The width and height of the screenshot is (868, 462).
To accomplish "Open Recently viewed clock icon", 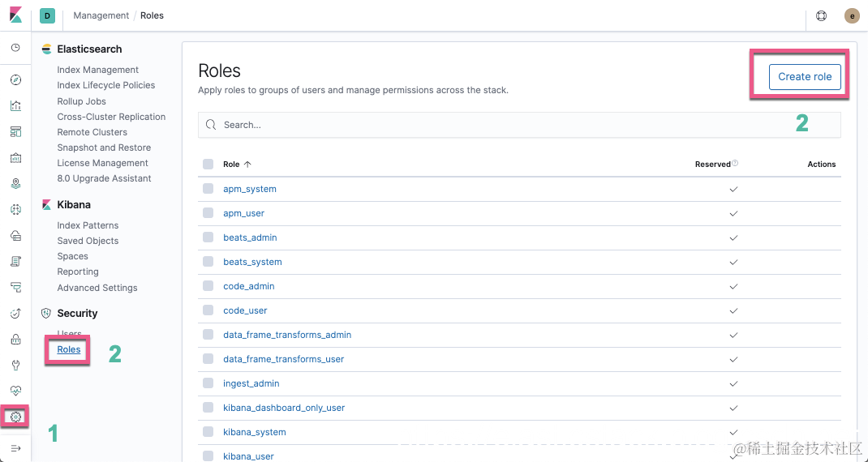I will (x=15, y=48).
